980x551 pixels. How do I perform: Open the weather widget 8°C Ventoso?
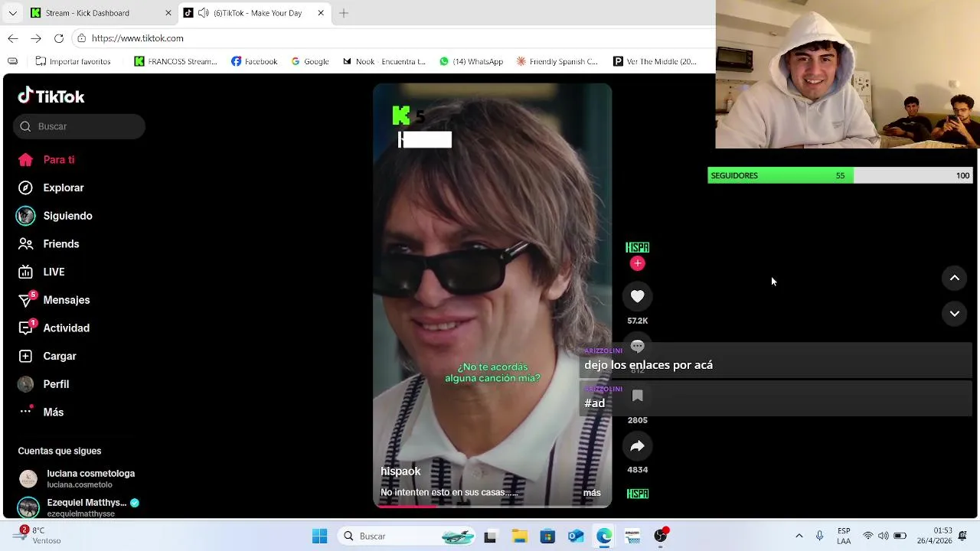pyautogui.click(x=38, y=536)
